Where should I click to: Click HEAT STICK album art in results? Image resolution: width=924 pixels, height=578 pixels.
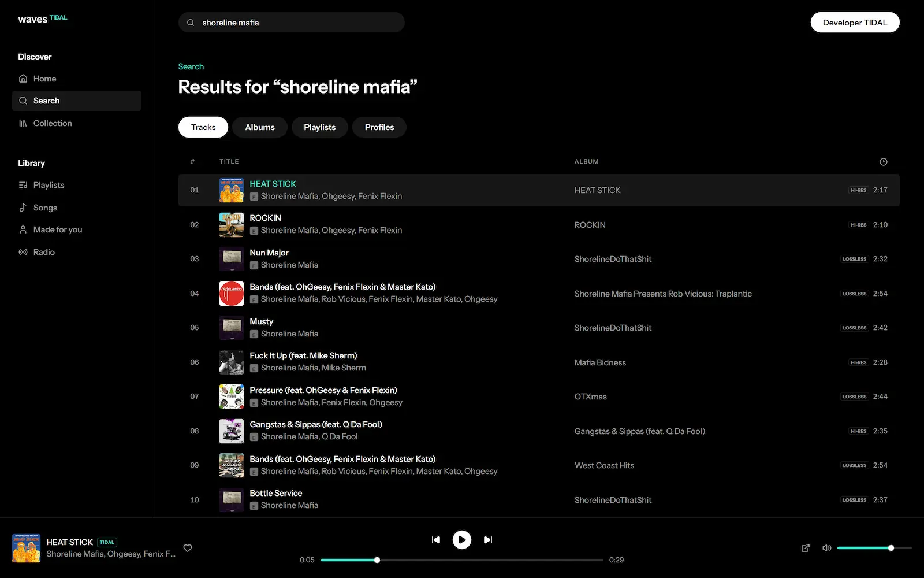pos(232,190)
